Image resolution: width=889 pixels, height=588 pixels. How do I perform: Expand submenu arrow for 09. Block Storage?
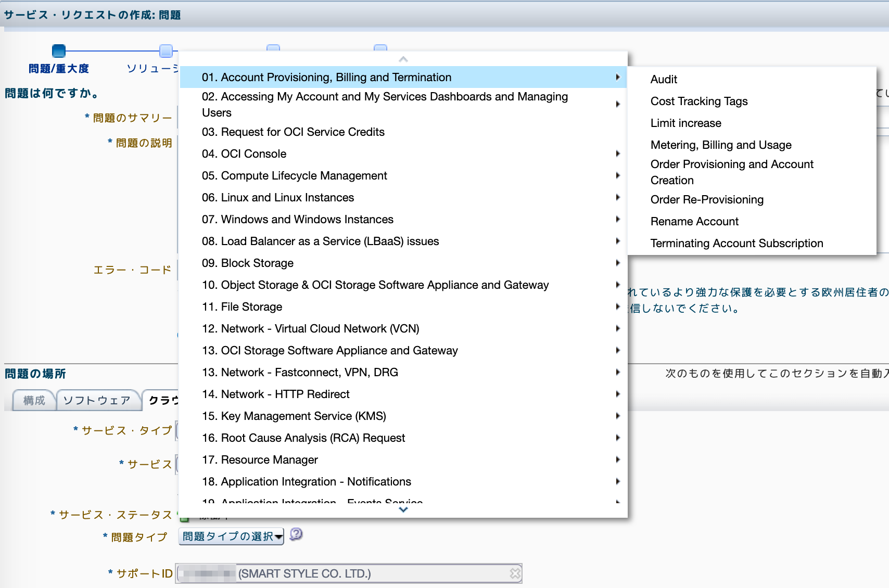click(618, 263)
